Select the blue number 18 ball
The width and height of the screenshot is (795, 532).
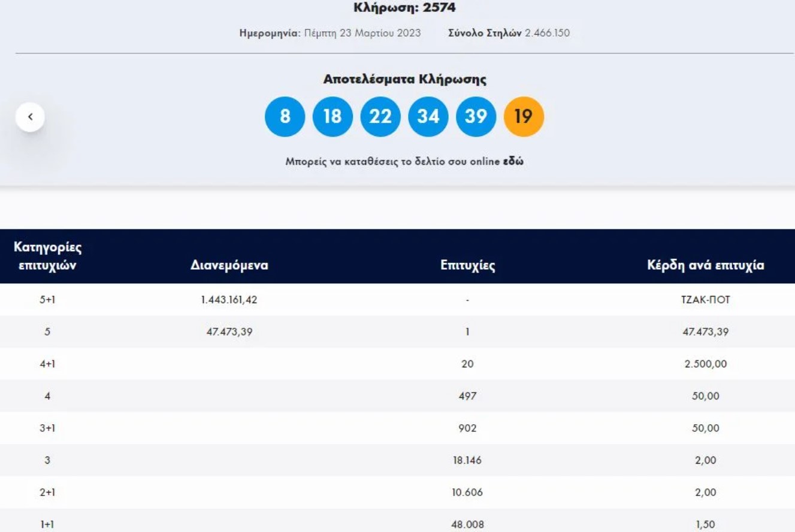pos(332,116)
